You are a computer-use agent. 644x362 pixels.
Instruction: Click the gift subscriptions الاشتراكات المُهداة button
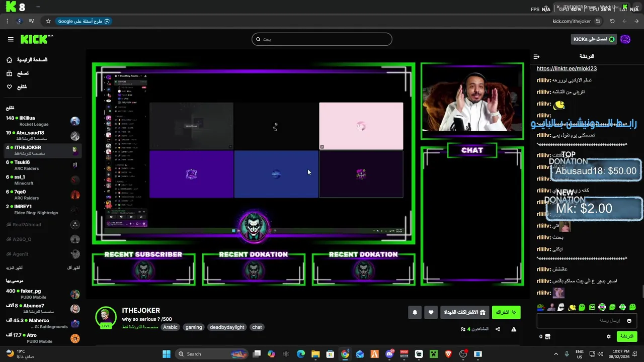coord(464,312)
